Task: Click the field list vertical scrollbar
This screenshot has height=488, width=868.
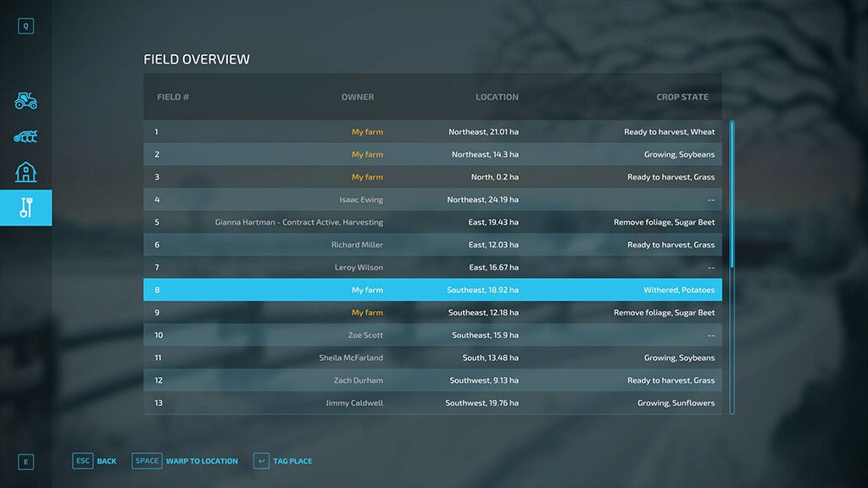Action: coord(732,268)
